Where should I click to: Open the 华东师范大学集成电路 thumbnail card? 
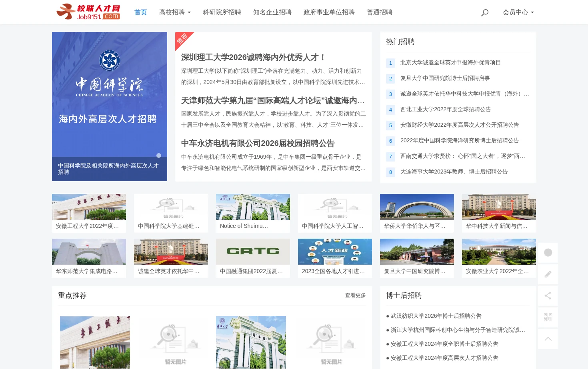[x=89, y=258]
